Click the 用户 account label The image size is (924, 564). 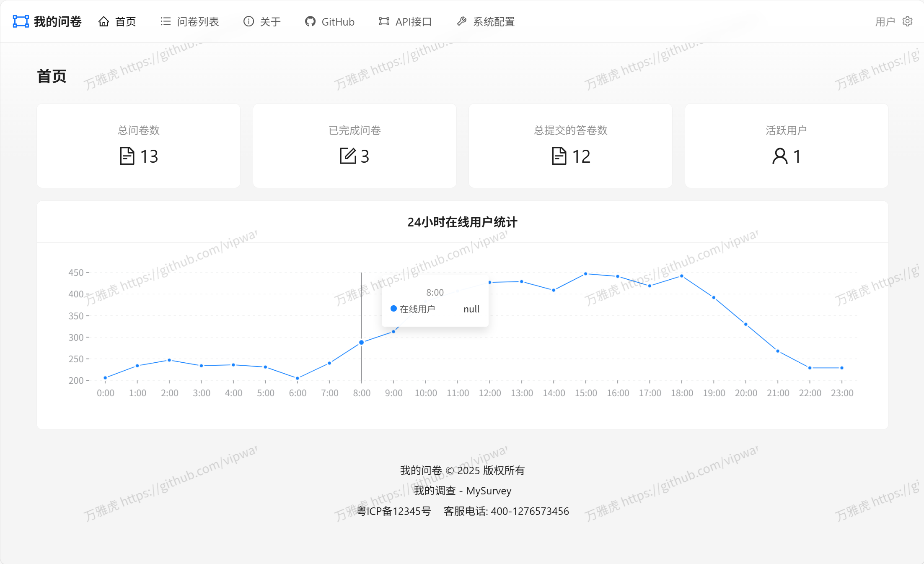click(885, 21)
